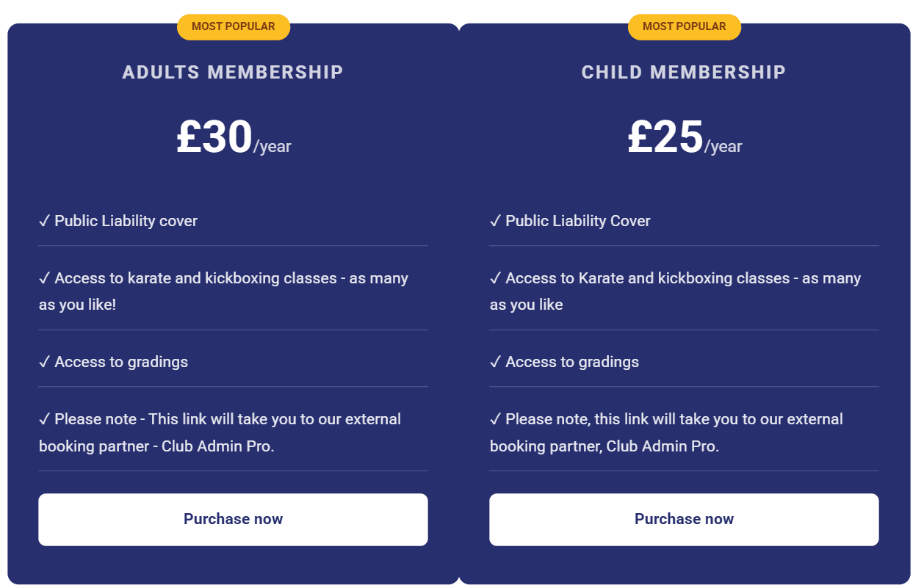Click the £30 per year price
Viewport: 924px width, 588px height.
tap(234, 137)
